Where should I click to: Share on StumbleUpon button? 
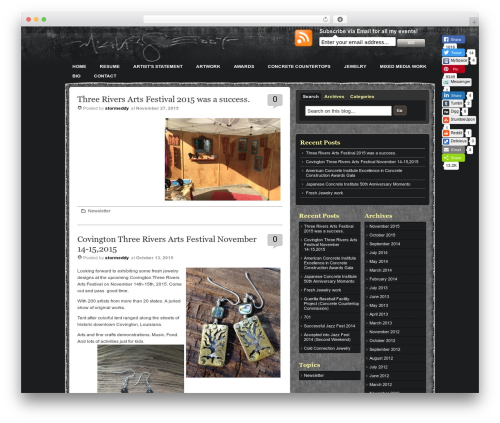459,120
